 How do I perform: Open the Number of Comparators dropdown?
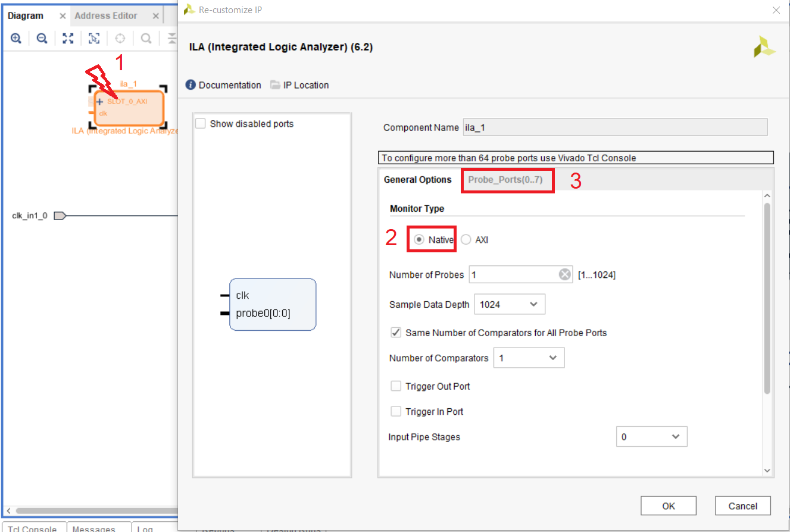(x=529, y=358)
